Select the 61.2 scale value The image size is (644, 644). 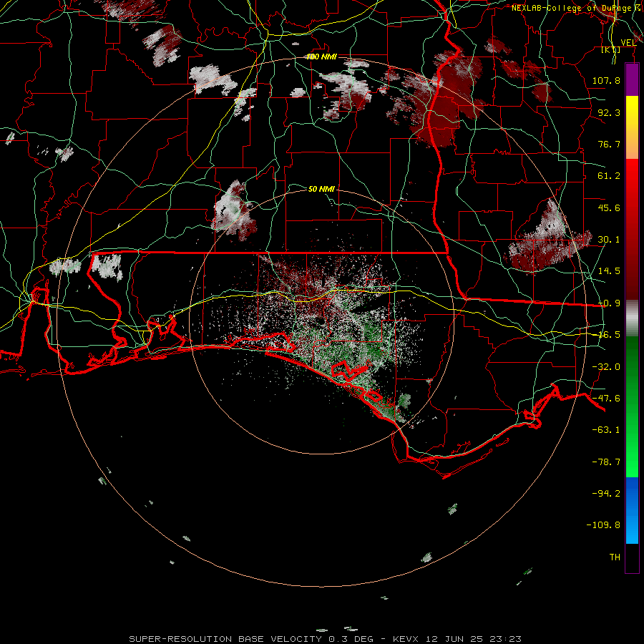click(609, 176)
